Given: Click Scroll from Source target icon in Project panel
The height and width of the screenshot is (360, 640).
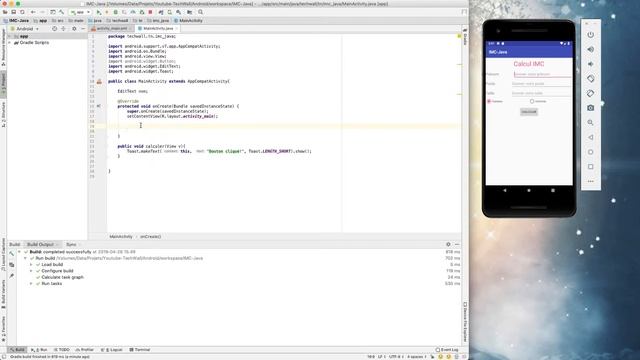Looking at the screenshot, I should [54, 29].
